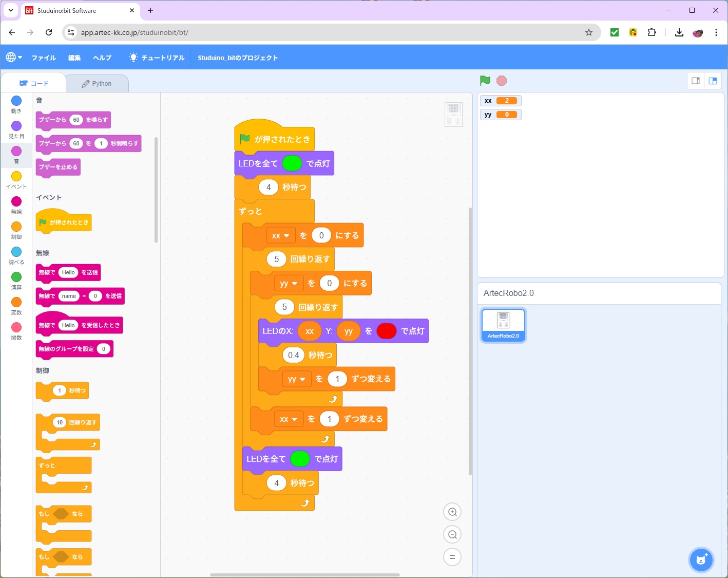Click the 0.4 seconds wait input
Image resolution: width=728 pixels, height=578 pixels.
coord(293,355)
